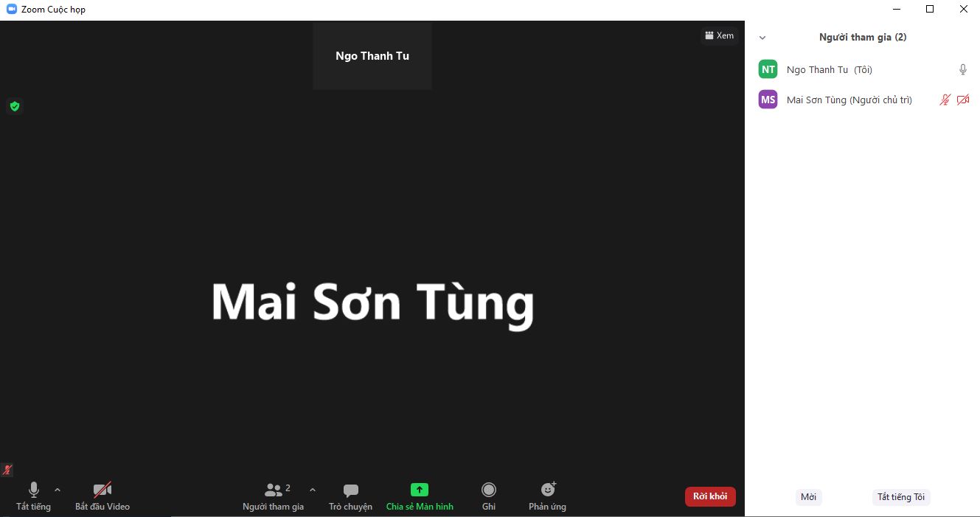Click the Tắt tiếng Tôi button

[x=900, y=497]
